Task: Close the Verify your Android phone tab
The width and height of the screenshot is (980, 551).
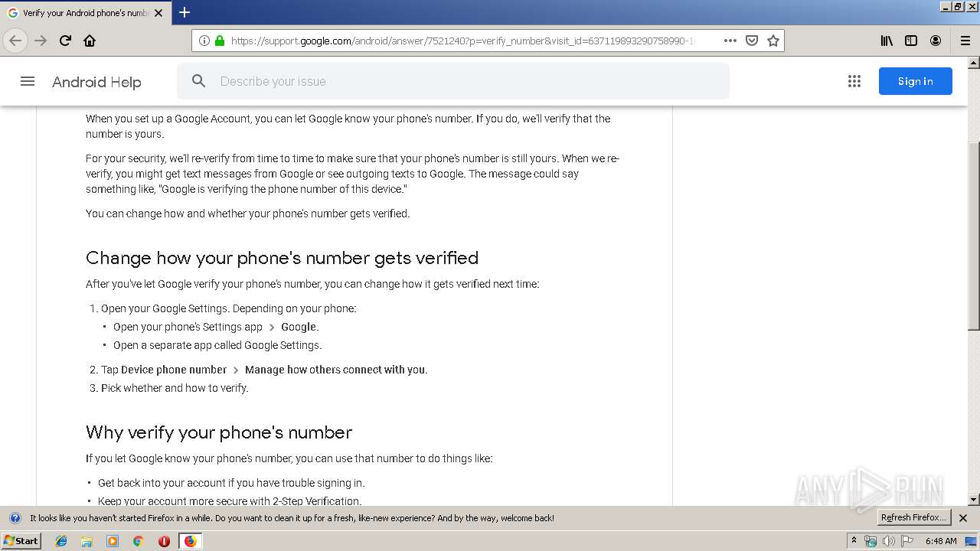Action: click(x=158, y=13)
